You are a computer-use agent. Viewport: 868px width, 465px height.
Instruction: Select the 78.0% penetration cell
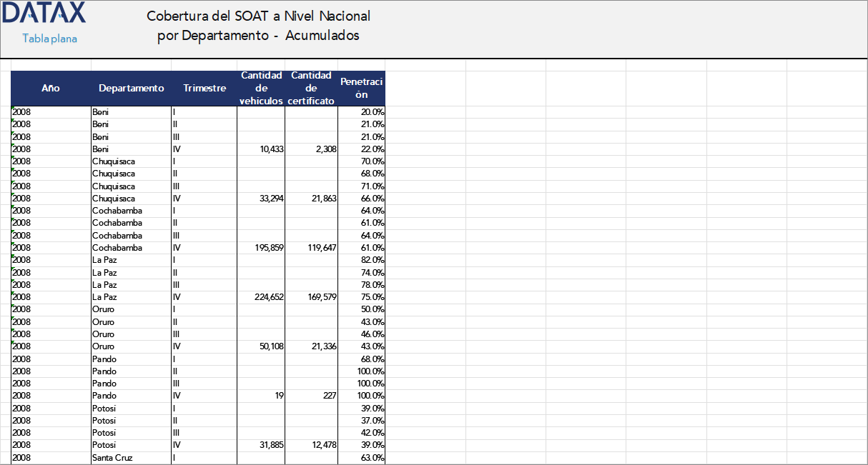[x=362, y=285]
